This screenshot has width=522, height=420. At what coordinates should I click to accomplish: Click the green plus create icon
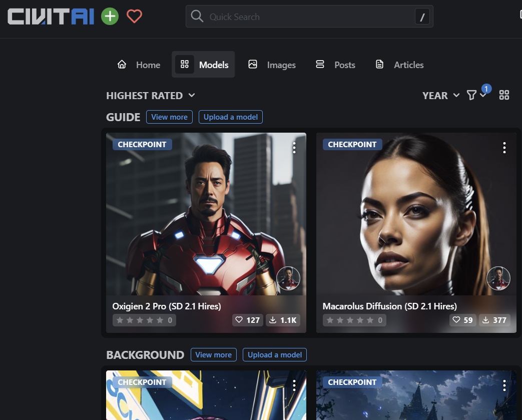(x=110, y=17)
